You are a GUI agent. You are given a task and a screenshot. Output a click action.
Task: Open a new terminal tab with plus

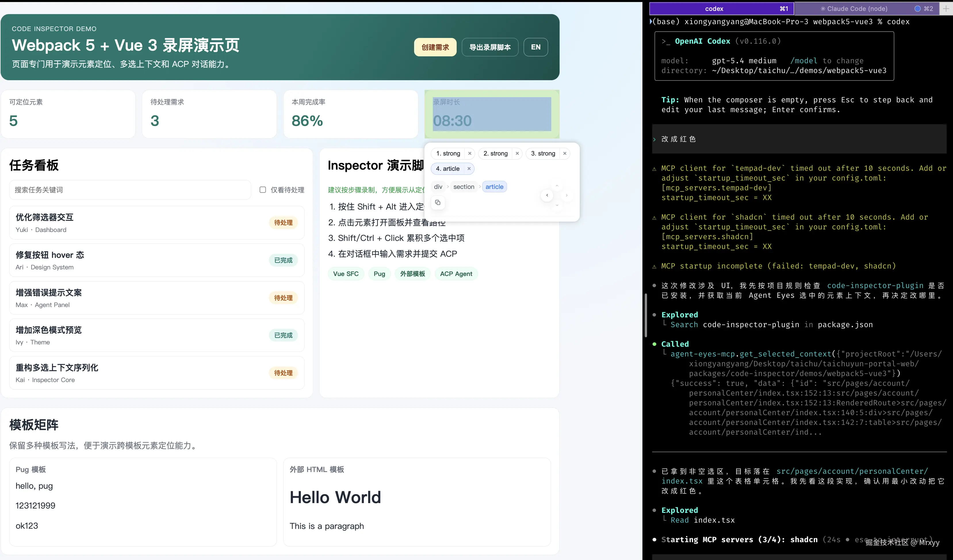click(x=946, y=9)
